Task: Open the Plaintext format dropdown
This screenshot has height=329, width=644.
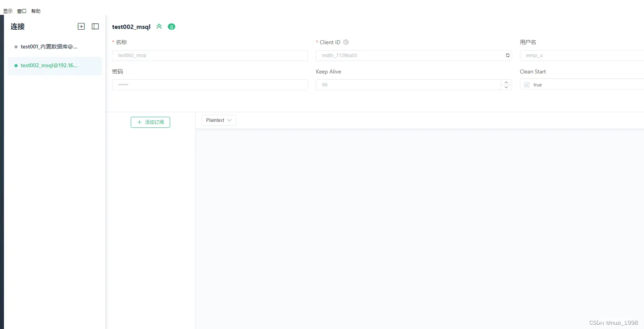Action: [x=219, y=120]
